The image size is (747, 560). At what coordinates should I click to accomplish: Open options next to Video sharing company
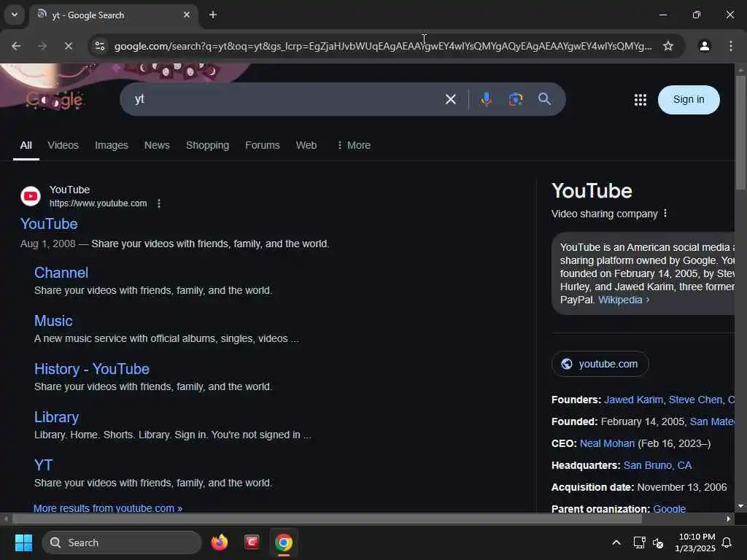coord(665,214)
